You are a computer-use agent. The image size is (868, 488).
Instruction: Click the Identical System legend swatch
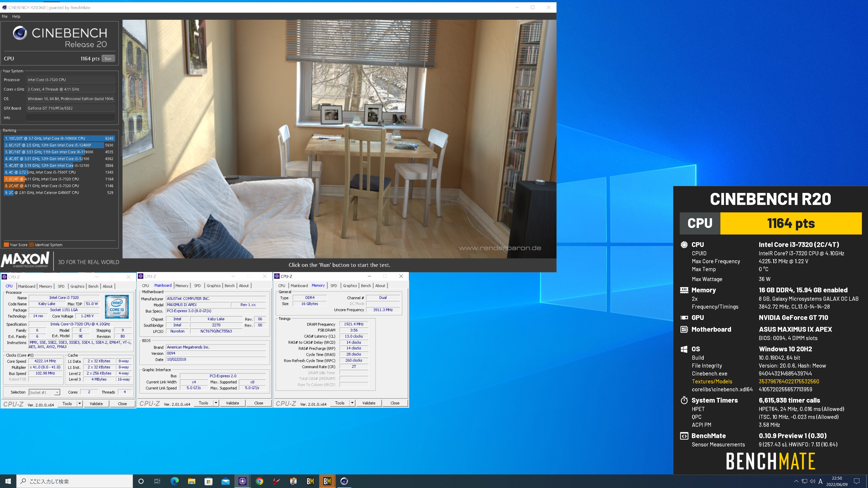(x=32, y=245)
